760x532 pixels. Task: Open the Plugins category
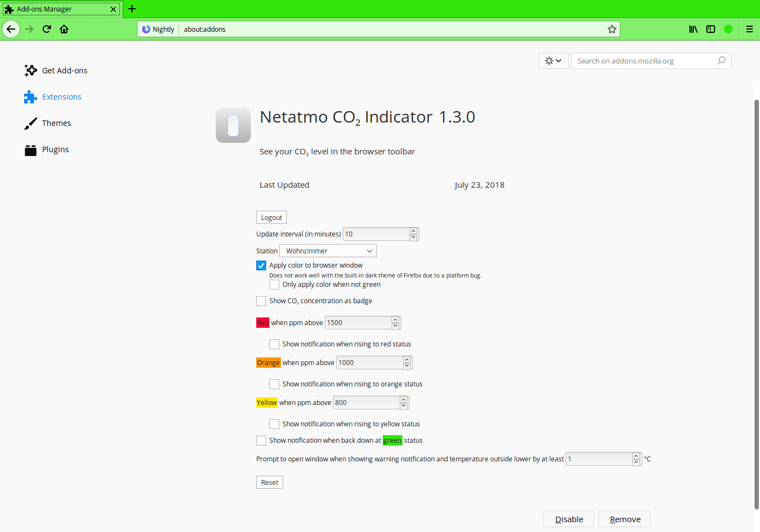[x=47, y=149]
